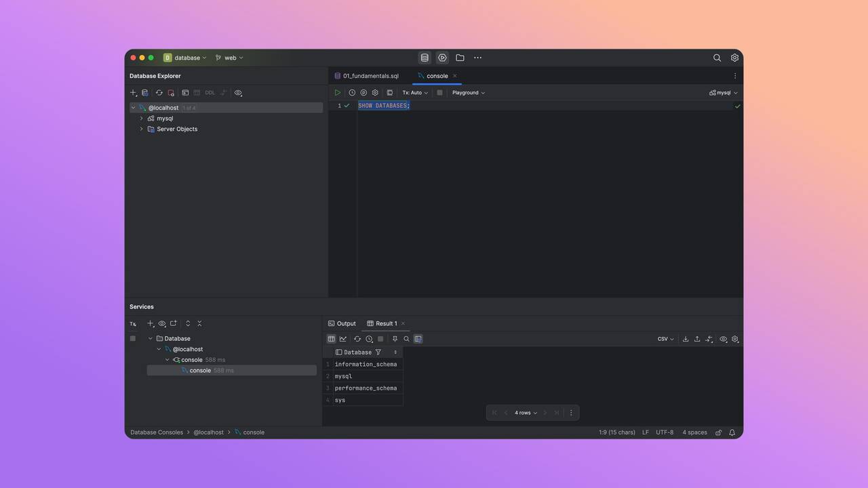Reload the result page
868x488 pixels.
[357, 339]
